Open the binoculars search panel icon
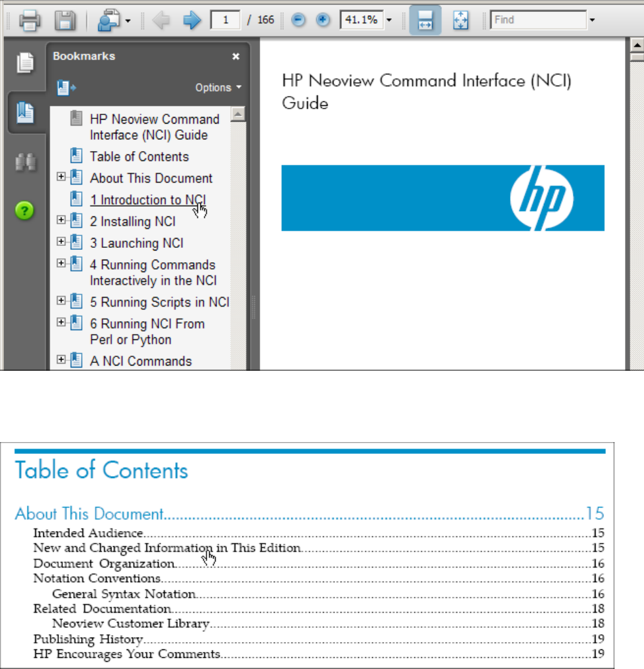 [x=25, y=162]
